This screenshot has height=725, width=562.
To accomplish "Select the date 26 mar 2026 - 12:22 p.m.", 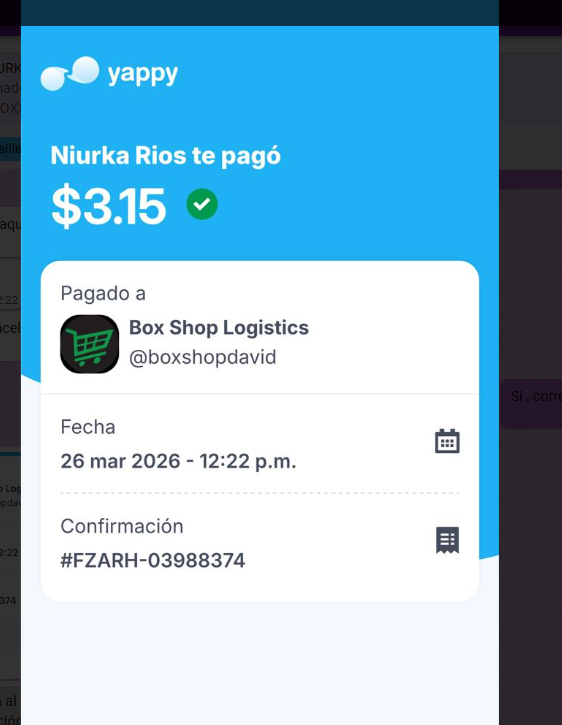I will click(178, 461).
